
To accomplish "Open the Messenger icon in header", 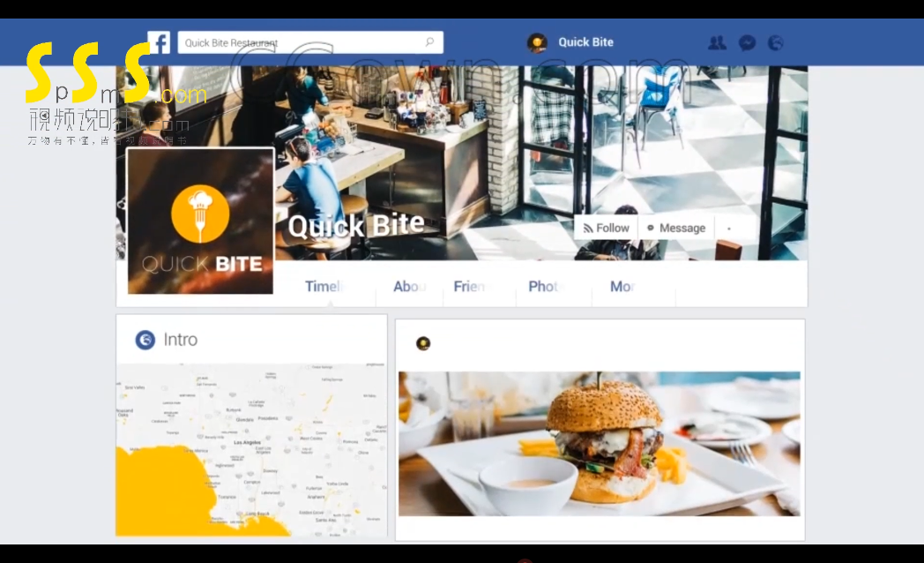I will coord(747,42).
